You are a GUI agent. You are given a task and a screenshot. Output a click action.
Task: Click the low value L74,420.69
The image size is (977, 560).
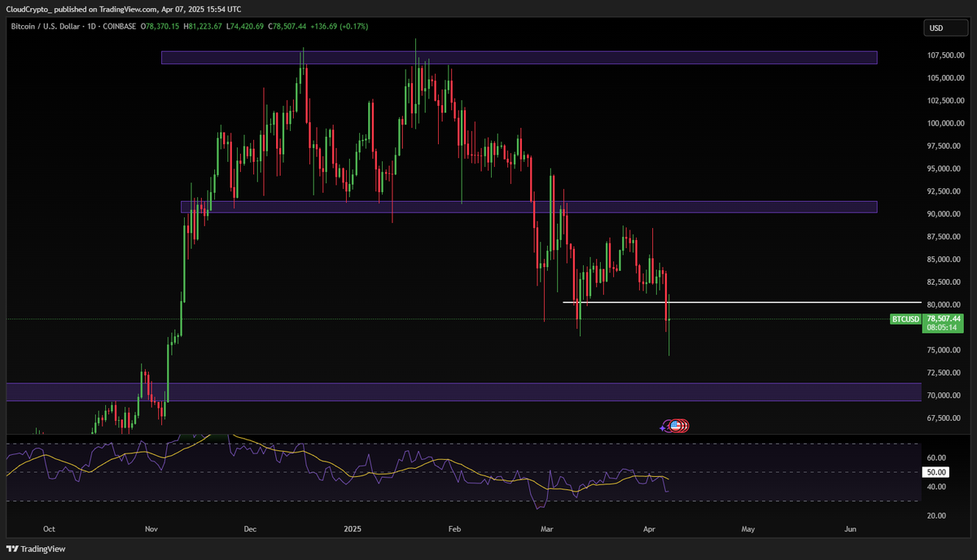pyautogui.click(x=246, y=27)
